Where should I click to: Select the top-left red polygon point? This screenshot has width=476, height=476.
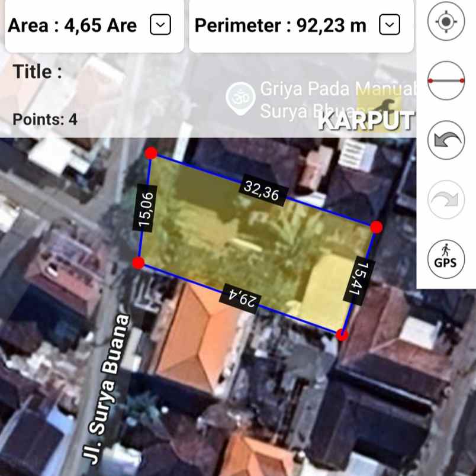click(151, 153)
